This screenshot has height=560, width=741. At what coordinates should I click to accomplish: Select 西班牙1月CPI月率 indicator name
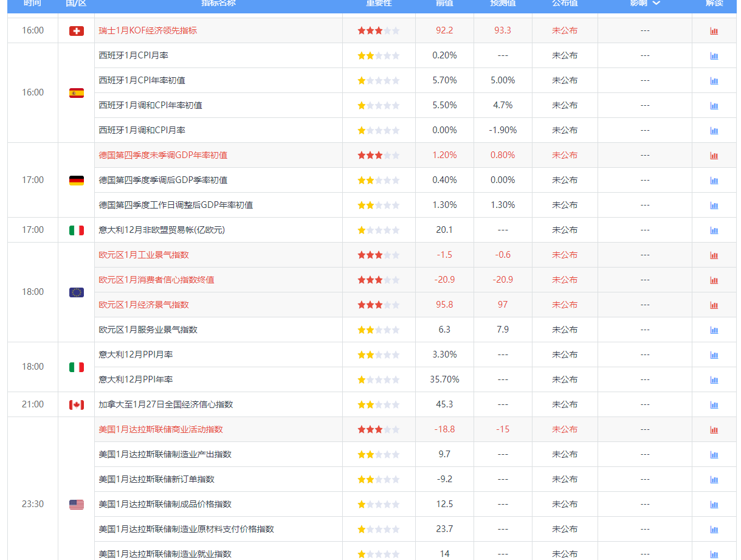click(134, 55)
